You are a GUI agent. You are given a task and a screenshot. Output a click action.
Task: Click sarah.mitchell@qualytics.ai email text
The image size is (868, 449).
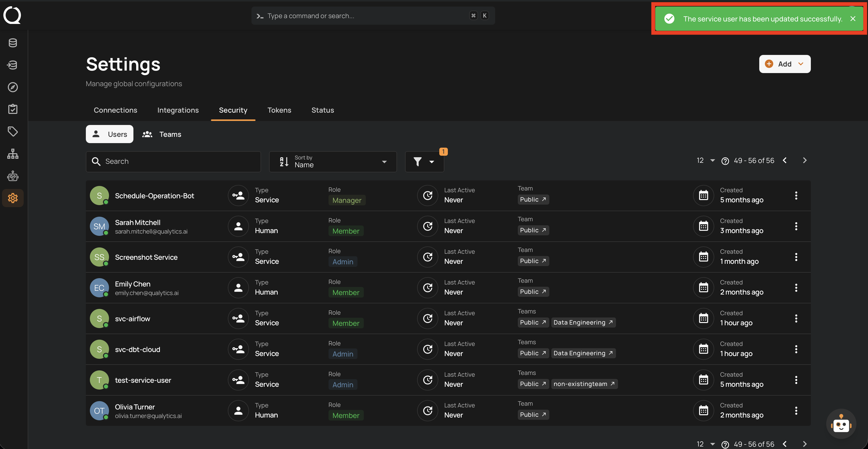click(x=151, y=231)
